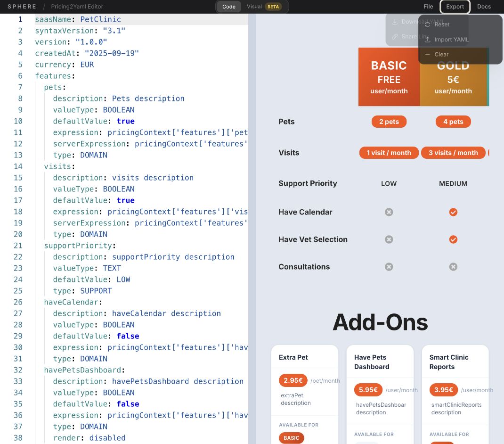Open the Extra Pet add-on card title

(x=293, y=357)
